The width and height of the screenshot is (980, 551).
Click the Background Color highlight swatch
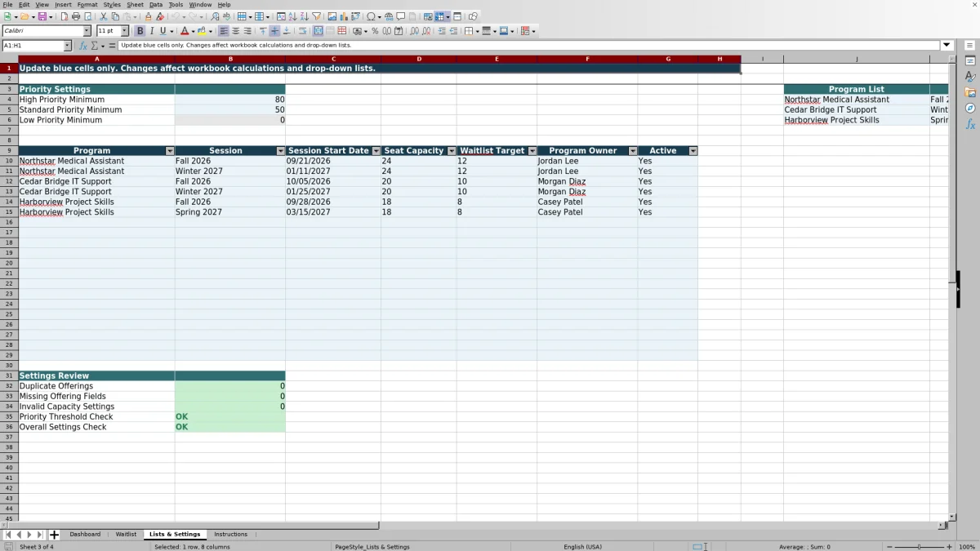point(201,31)
